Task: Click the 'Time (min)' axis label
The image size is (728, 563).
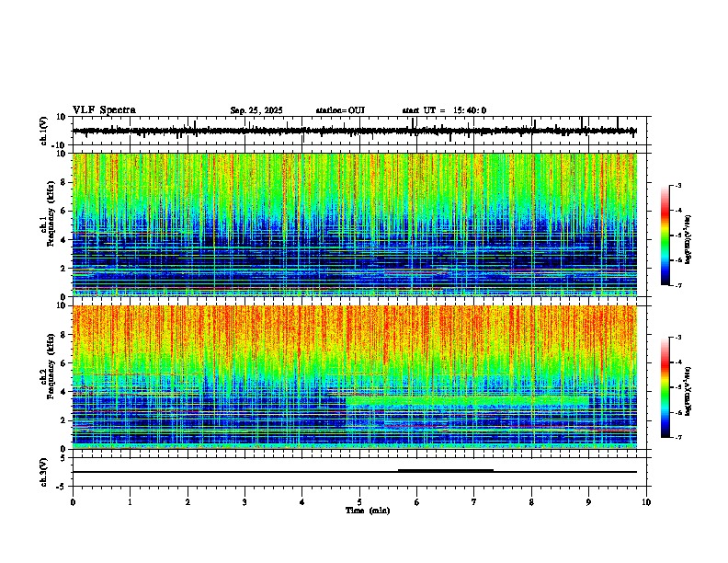Action: (368, 511)
